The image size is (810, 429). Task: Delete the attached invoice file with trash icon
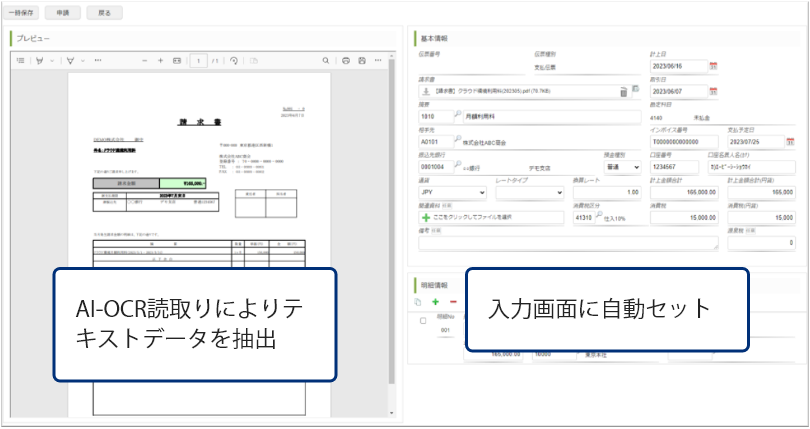coord(624,92)
